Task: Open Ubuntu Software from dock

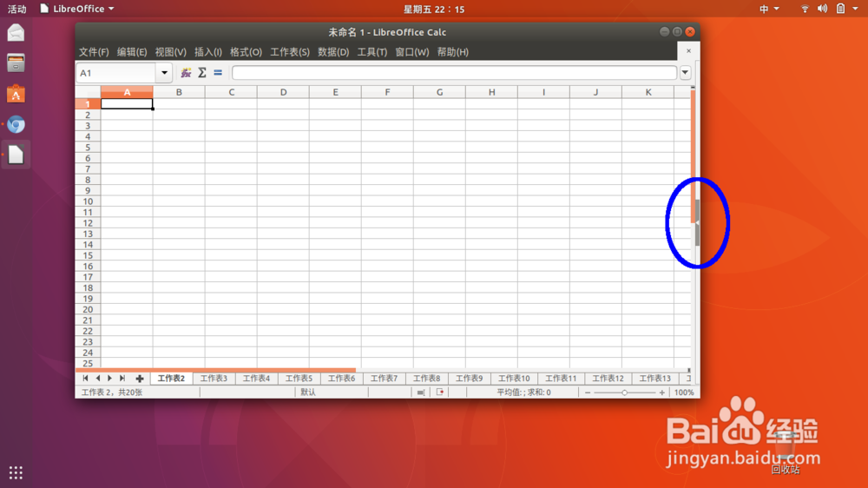Action: (16, 94)
